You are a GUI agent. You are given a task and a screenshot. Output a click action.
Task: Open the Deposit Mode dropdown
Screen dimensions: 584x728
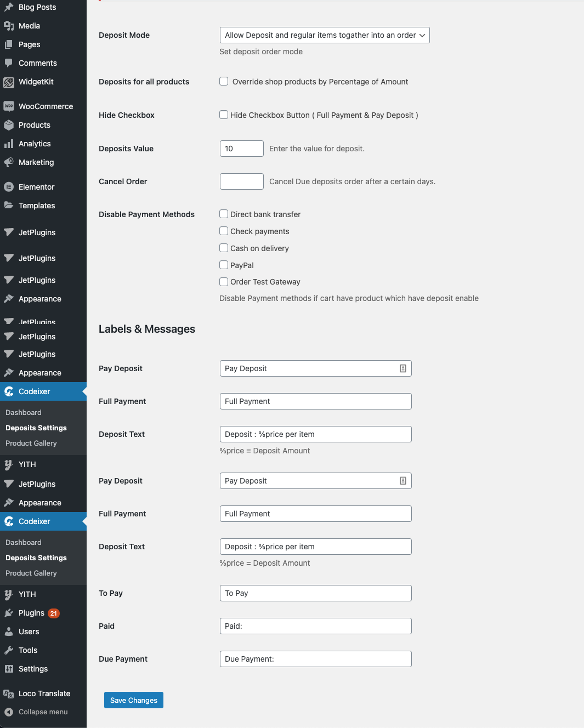click(x=324, y=35)
